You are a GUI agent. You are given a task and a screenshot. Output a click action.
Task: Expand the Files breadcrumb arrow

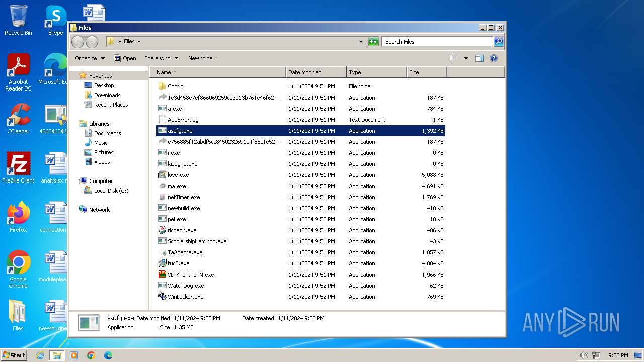pyautogui.click(x=139, y=42)
